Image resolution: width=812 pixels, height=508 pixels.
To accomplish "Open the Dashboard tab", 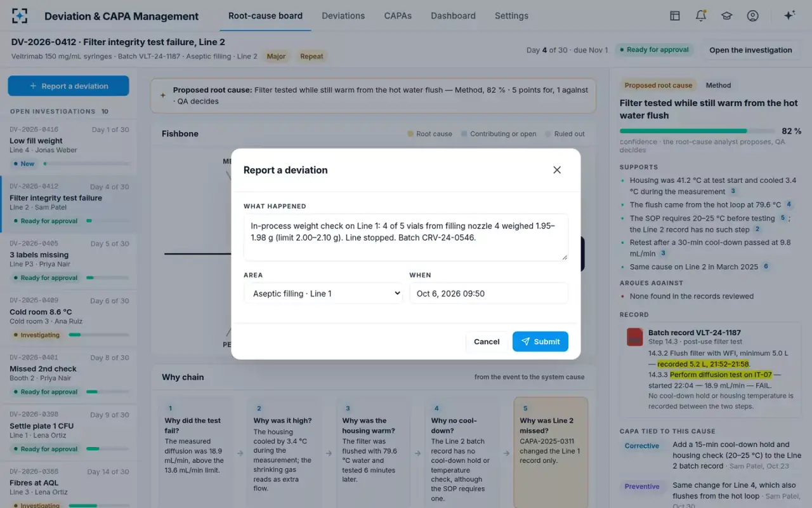I will [x=453, y=16].
